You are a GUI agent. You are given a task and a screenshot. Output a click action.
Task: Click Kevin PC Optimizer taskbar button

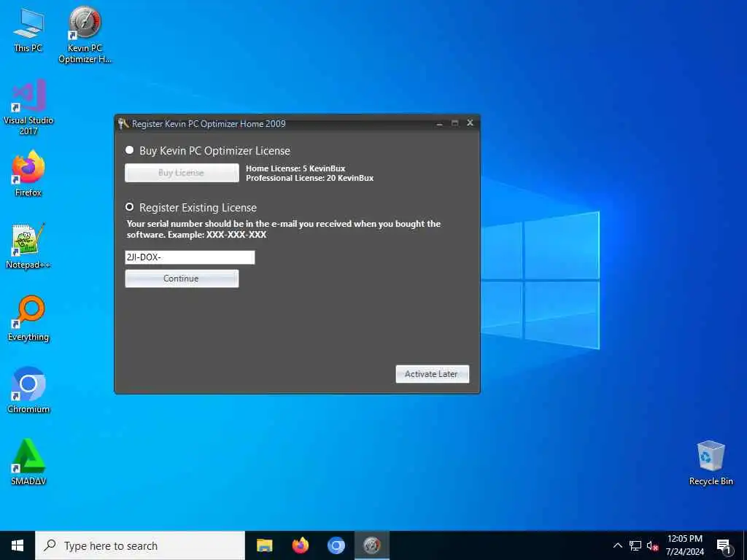(x=371, y=545)
